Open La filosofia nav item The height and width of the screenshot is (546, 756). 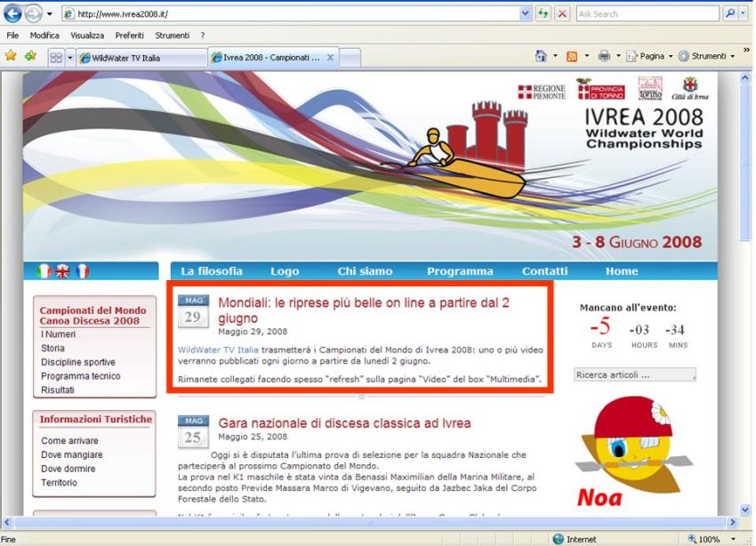tap(212, 271)
